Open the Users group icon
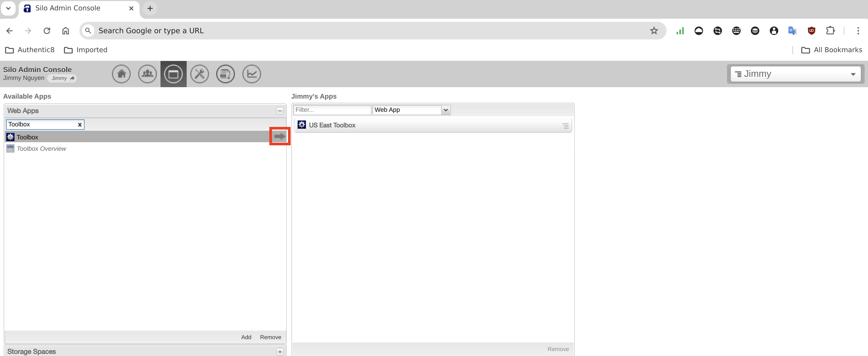The height and width of the screenshot is (356, 868). click(147, 74)
